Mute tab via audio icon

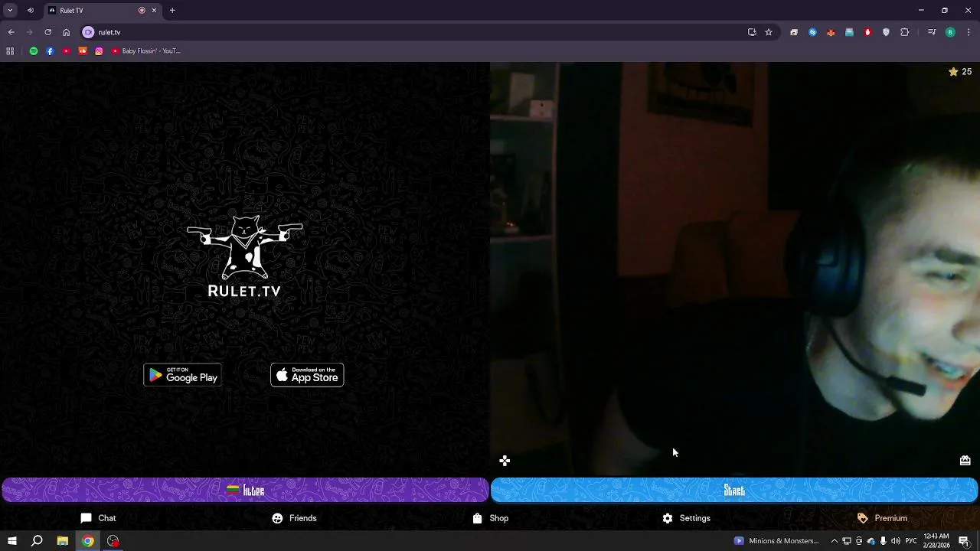31,11
